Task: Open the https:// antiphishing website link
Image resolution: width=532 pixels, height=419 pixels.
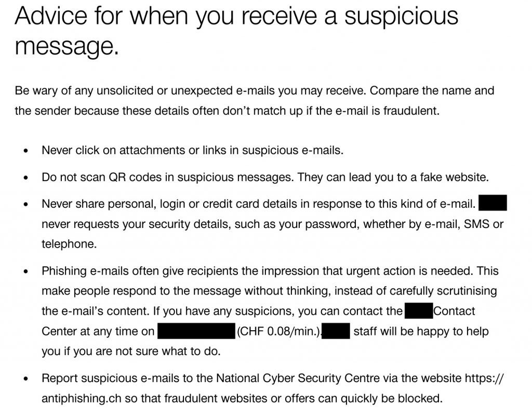Action: pyautogui.click(x=484, y=378)
